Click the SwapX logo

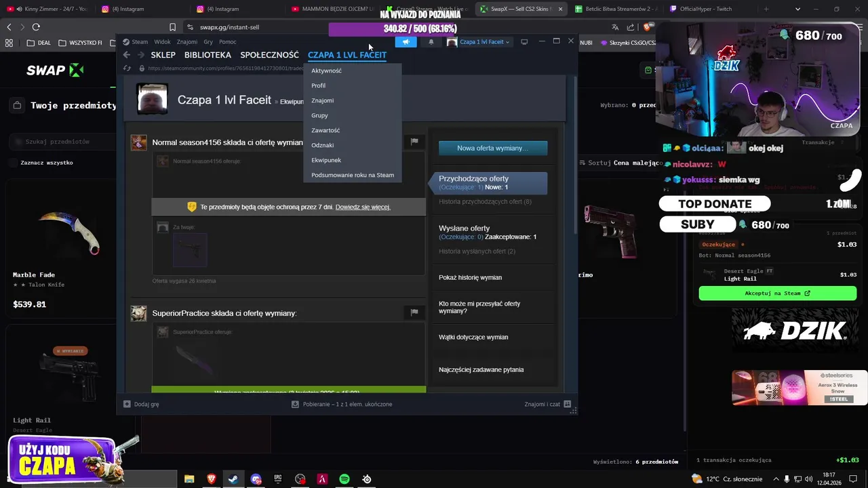[x=55, y=70]
